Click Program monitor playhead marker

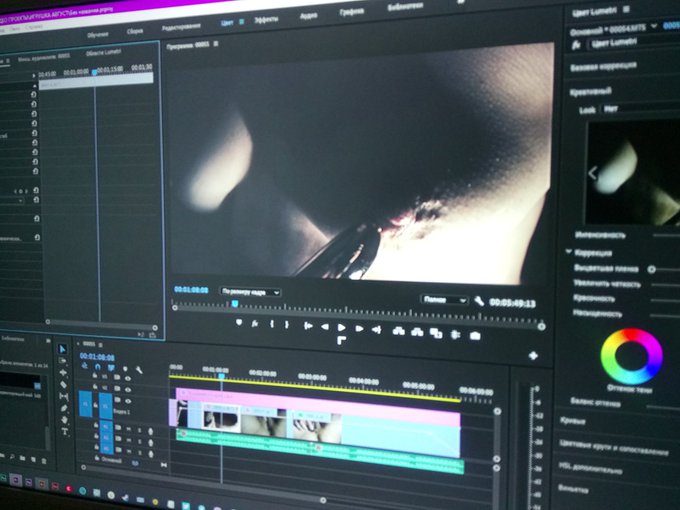(x=235, y=303)
